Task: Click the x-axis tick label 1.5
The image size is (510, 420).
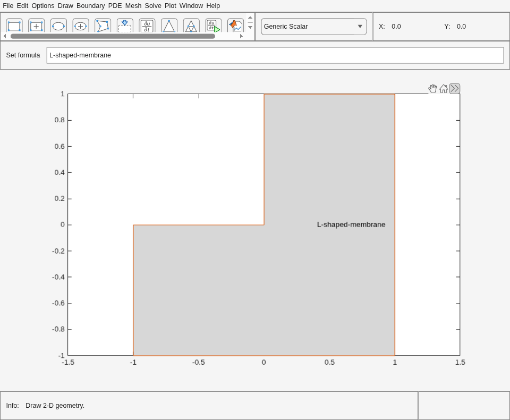Action: pos(460,363)
